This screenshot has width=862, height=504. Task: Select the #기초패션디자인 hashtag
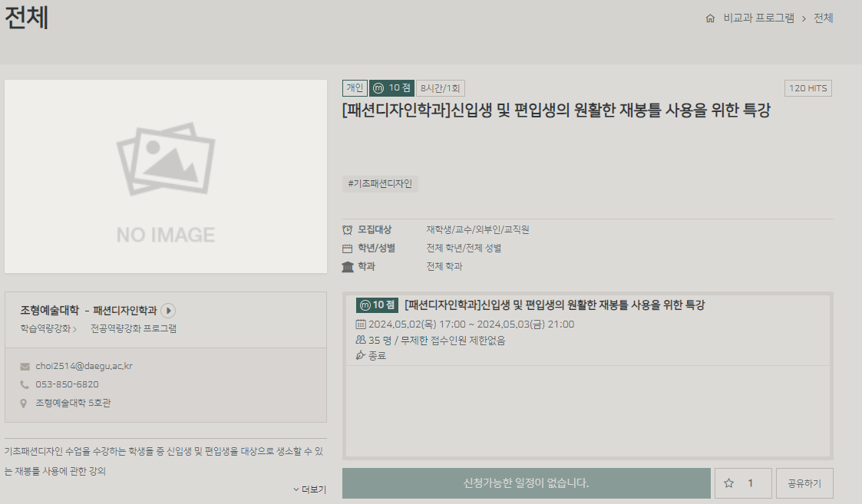380,184
